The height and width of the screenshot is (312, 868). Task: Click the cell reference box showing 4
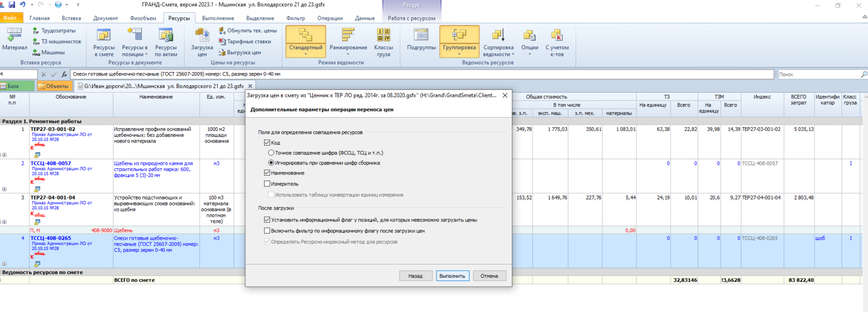click(x=19, y=74)
